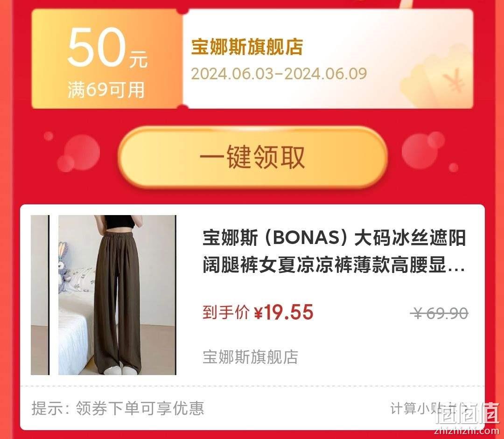Click the 50元 coupon amount
This screenshot has height=439, width=504.
point(107,47)
